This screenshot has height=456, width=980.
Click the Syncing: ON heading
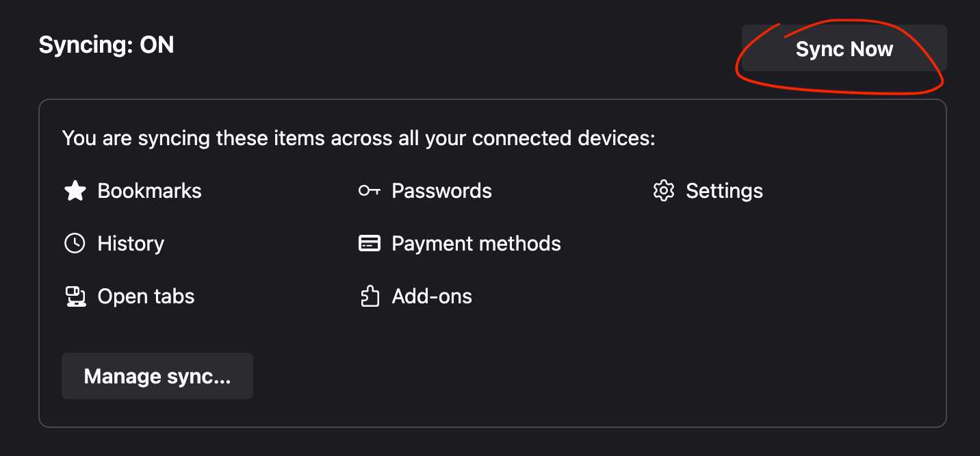coord(107,45)
